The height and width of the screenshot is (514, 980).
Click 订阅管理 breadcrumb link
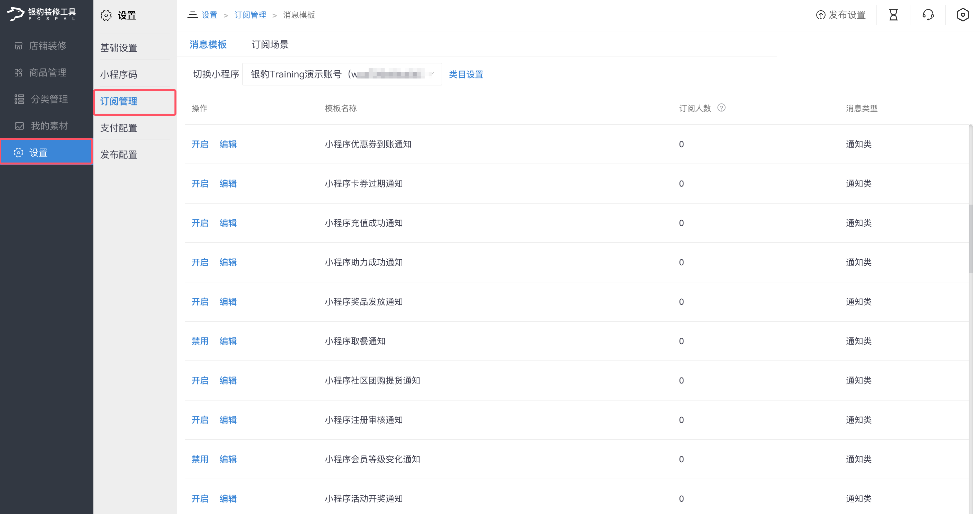click(250, 15)
